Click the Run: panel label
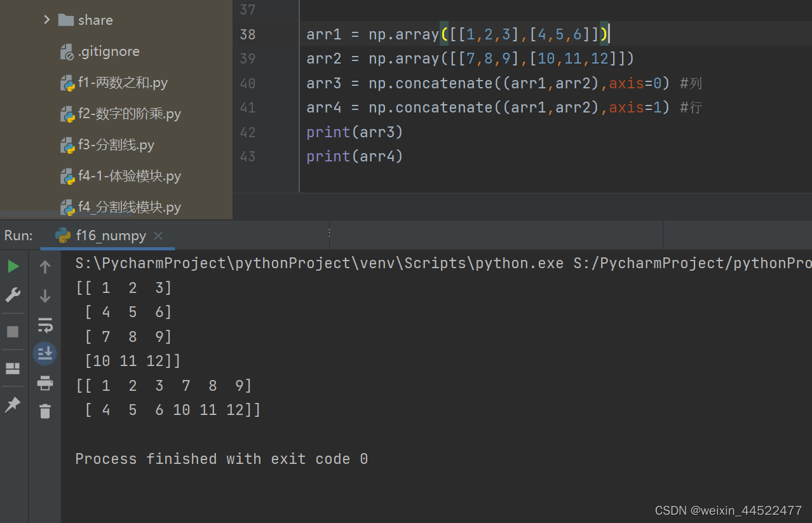 (x=18, y=236)
